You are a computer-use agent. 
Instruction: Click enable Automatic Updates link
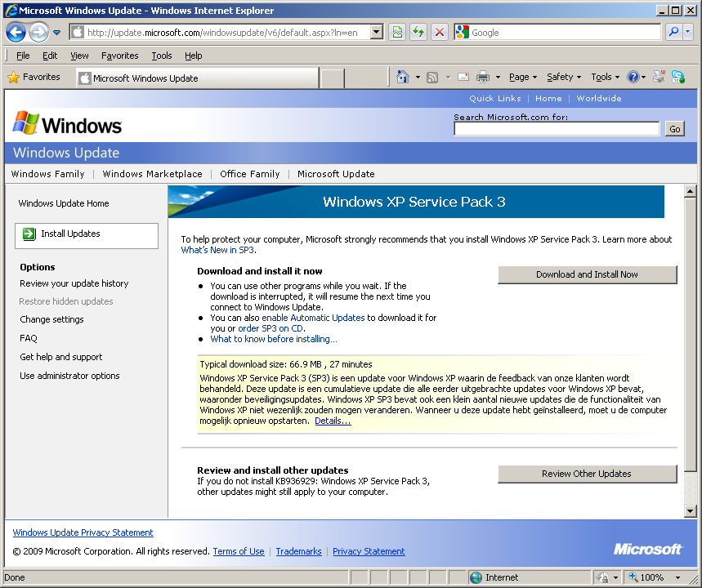coord(313,318)
